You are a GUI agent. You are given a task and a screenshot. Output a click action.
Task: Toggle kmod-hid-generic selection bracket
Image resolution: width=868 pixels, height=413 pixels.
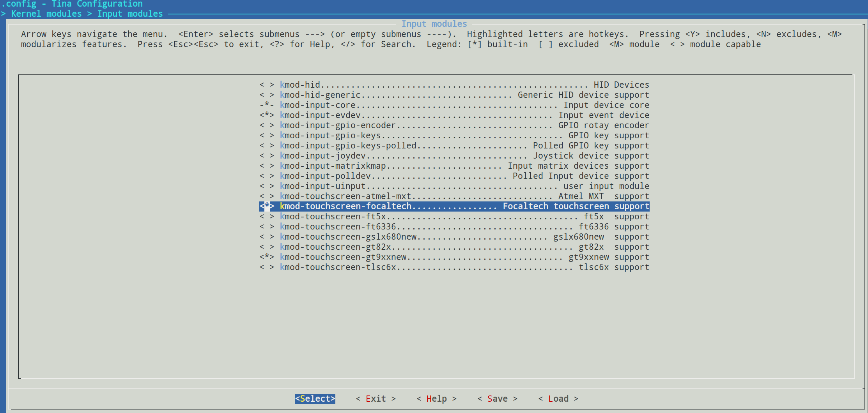[x=267, y=95]
